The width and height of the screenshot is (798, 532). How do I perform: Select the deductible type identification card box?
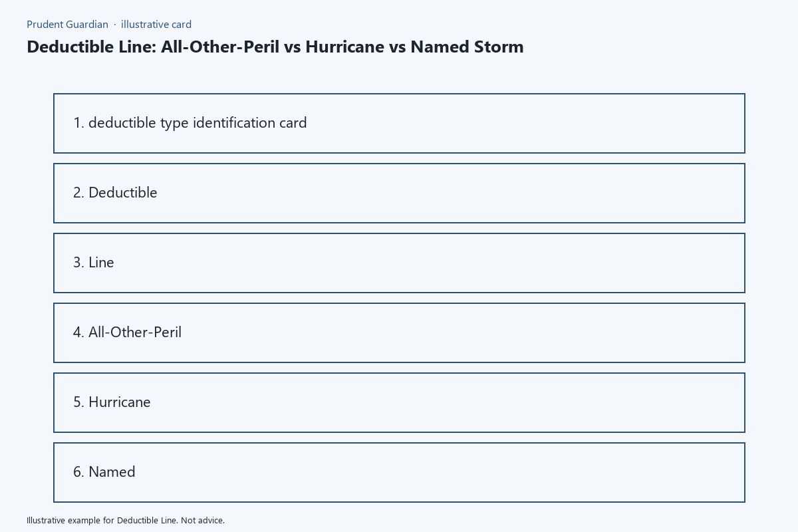[x=399, y=123]
